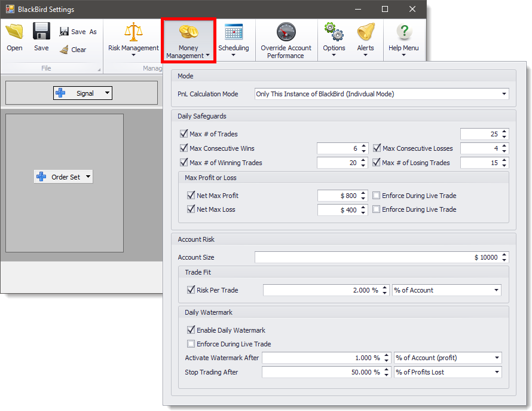Image resolution: width=532 pixels, height=411 pixels.
Task: Click the Stop Trading After percentage field
Action: click(x=322, y=372)
